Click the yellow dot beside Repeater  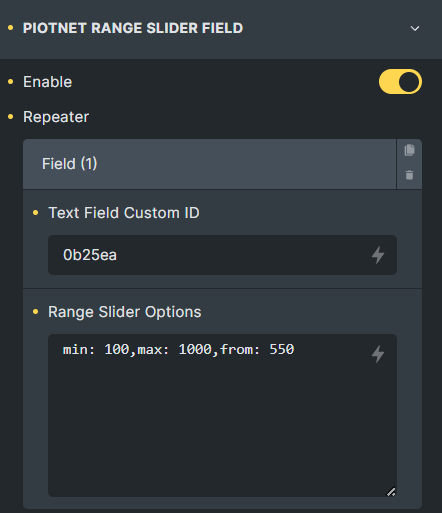click(x=11, y=117)
